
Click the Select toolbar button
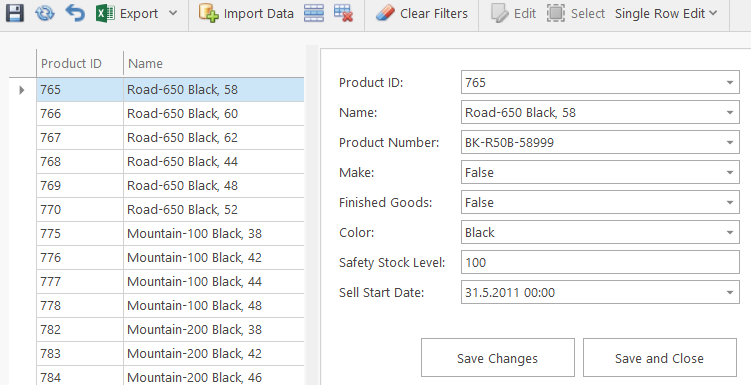[x=576, y=13]
